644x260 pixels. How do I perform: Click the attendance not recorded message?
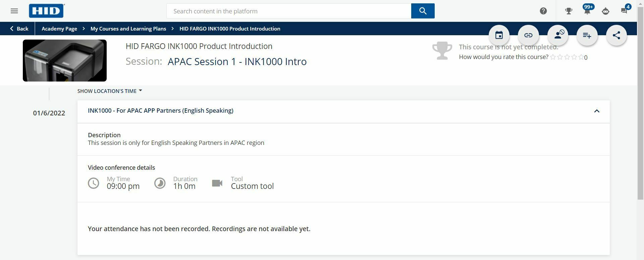point(199,229)
